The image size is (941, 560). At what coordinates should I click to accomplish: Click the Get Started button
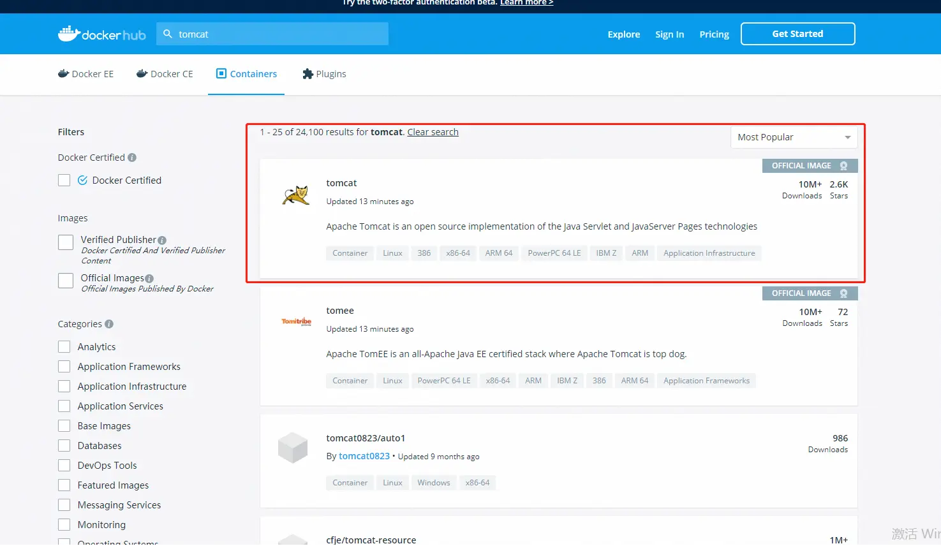797,34
